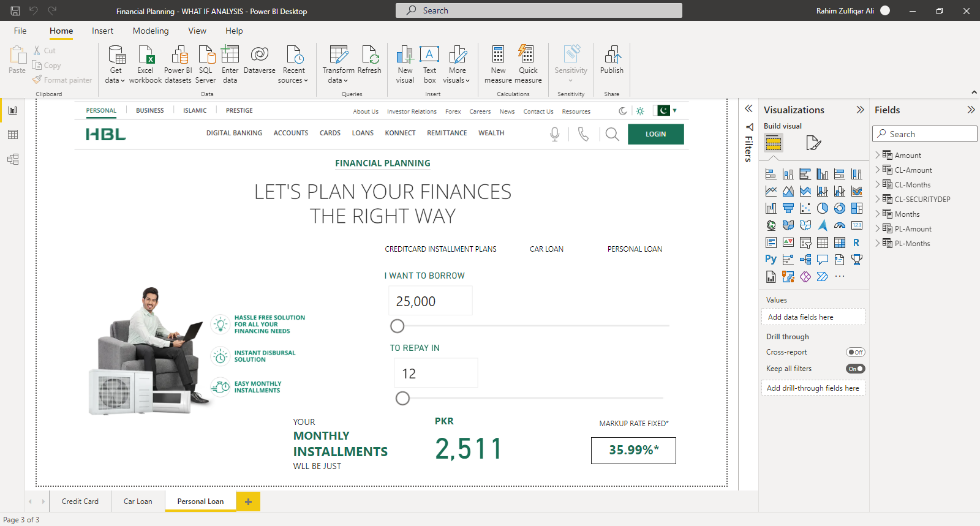Image resolution: width=980 pixels, height=526 pixels.
Task: Collapse the Visualizations pane
Action: point(860,110)
